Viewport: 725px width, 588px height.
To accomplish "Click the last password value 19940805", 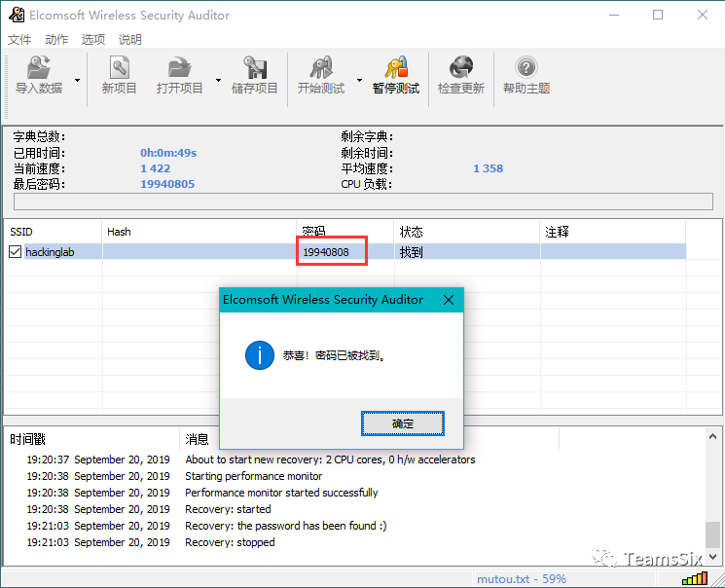I will [167, 184].
